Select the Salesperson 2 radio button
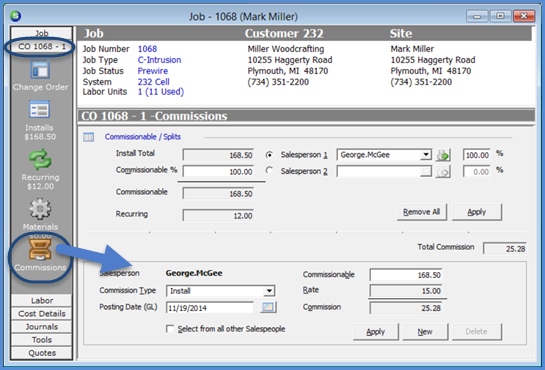This screenshot has width=545, height=370. [269, 170]
